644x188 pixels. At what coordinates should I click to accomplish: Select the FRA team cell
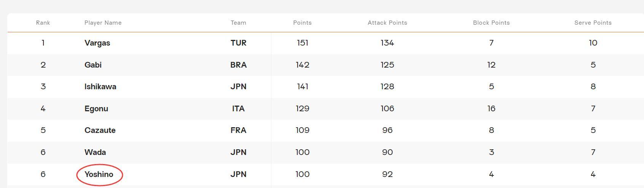[x=238, y=130]
